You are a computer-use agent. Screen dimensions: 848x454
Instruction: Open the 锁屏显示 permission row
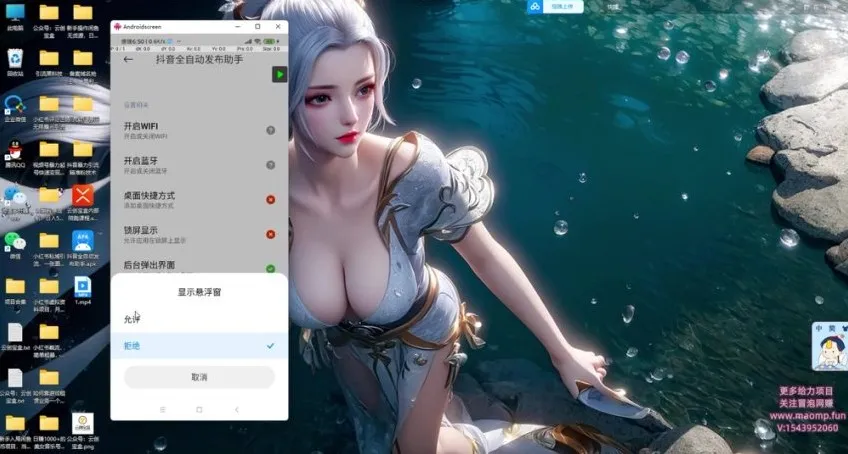pyautogui.click(x=199, y=234)
